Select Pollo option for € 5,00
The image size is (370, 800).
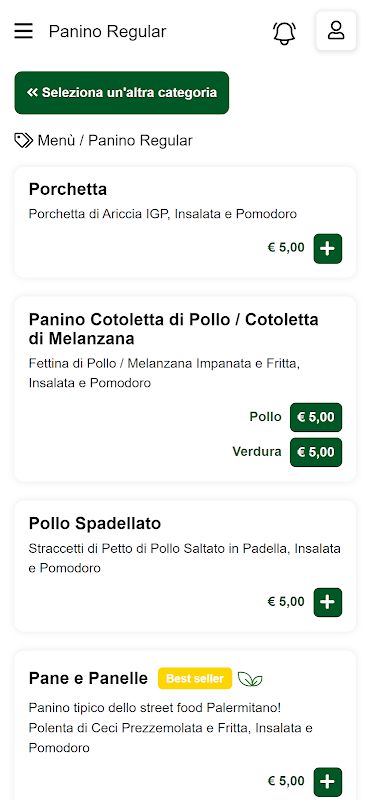click(x=316, y=417)
